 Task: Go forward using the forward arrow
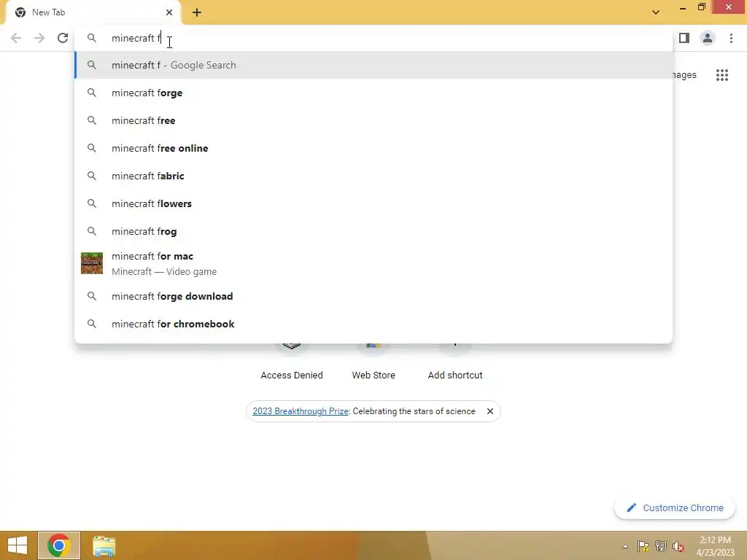[39, 38]
